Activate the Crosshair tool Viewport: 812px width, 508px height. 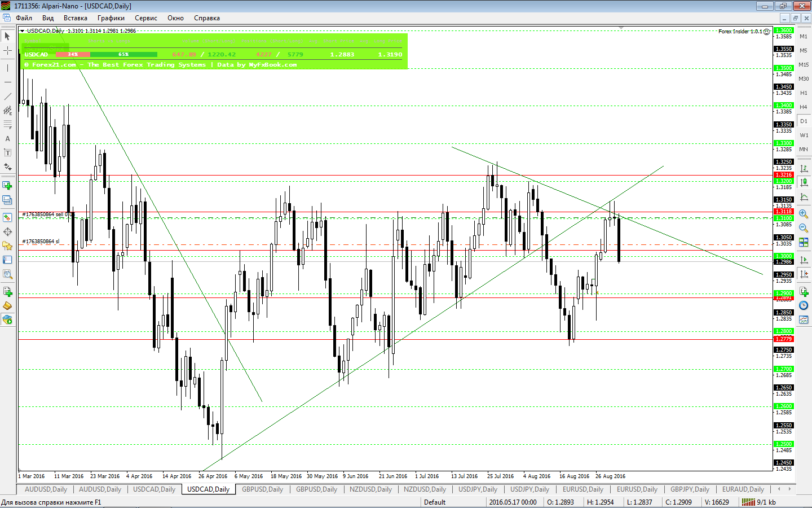7,51
